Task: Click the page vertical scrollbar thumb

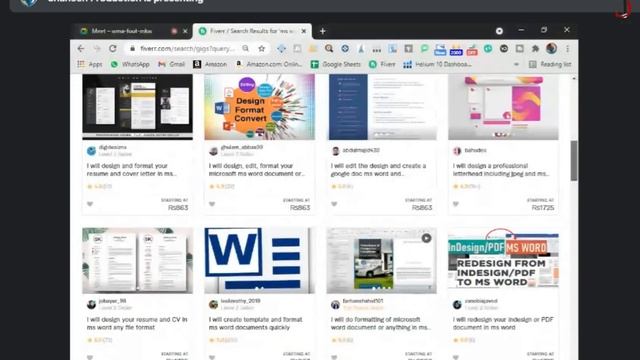Action: (x=574, y=160)
